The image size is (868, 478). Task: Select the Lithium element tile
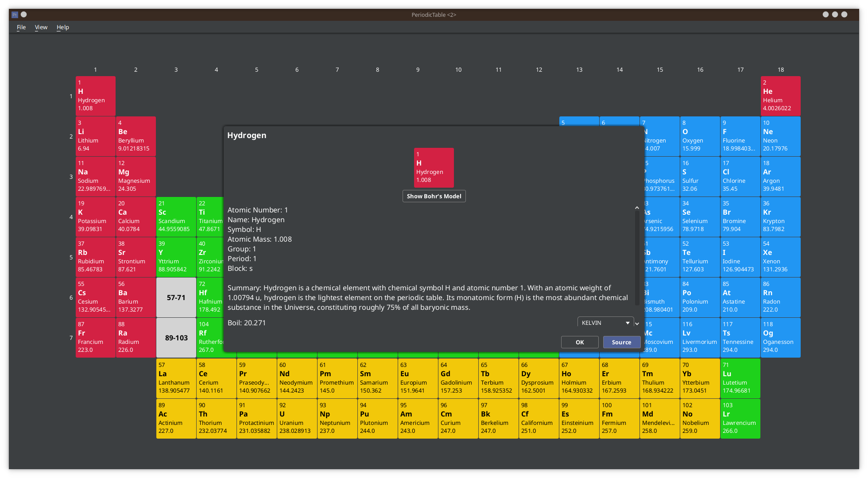(95, 136)
